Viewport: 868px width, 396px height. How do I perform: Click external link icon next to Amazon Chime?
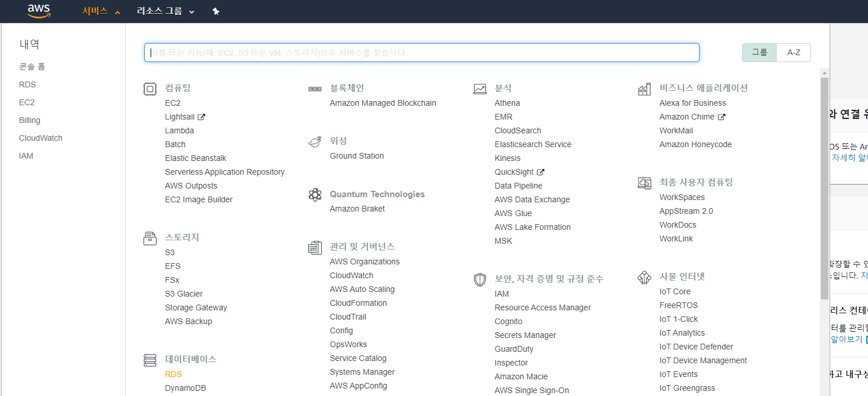[x=721, y=117]
